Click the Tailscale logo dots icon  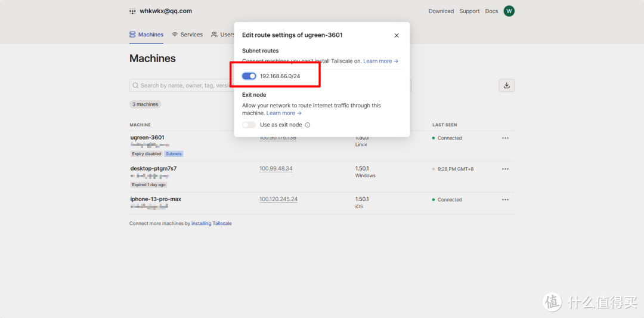tap(132, 11)
